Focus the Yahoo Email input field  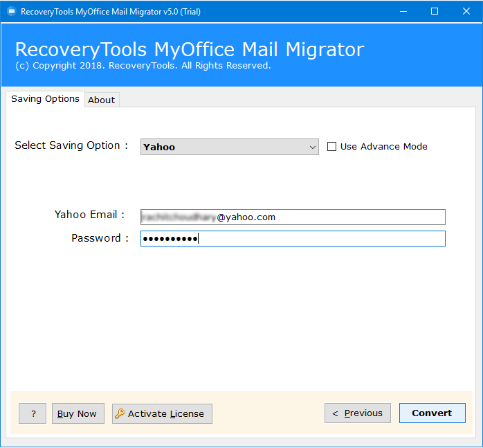point(293,217)
